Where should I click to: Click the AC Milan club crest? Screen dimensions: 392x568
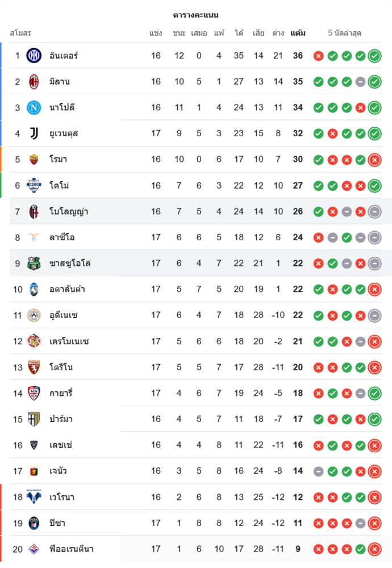(34, 82)
